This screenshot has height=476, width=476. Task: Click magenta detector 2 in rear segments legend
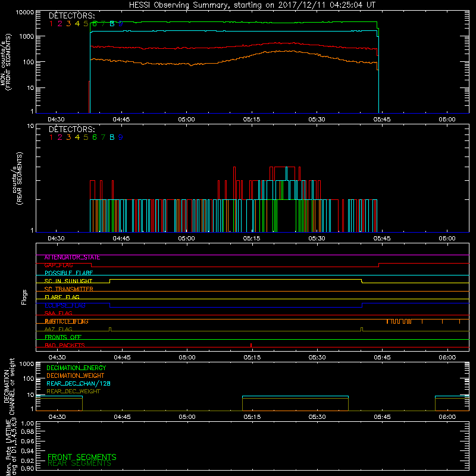[x=60, y=137]
